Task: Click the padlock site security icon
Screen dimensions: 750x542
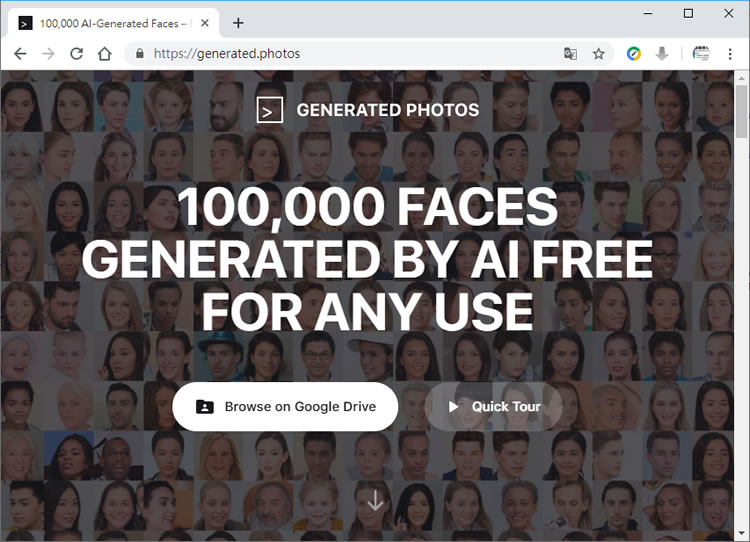Action: tap(139, 54)
